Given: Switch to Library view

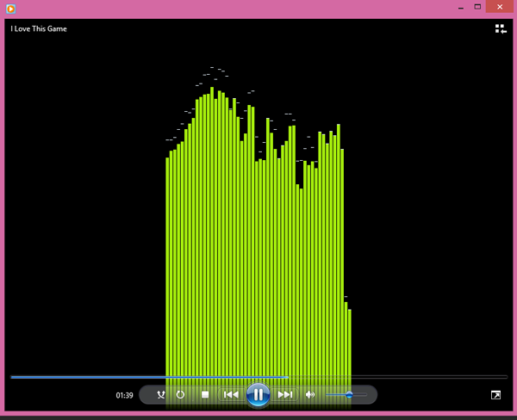Looking at the screenshot, I should (501, 29).
